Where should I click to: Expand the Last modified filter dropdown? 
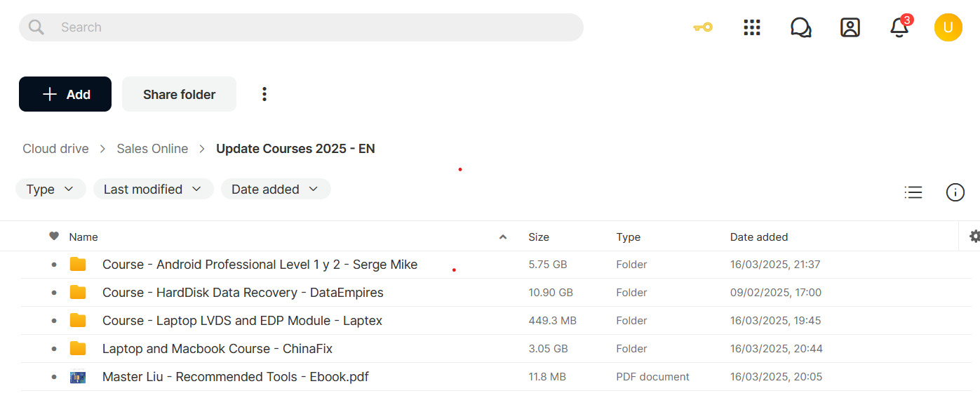pos(154,189)
